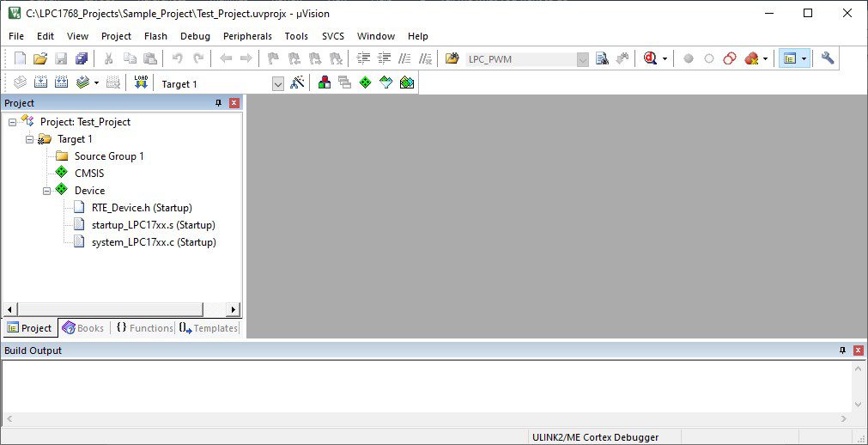
Task: Collapse the Device tree node
Action: [x=47, y=191]
